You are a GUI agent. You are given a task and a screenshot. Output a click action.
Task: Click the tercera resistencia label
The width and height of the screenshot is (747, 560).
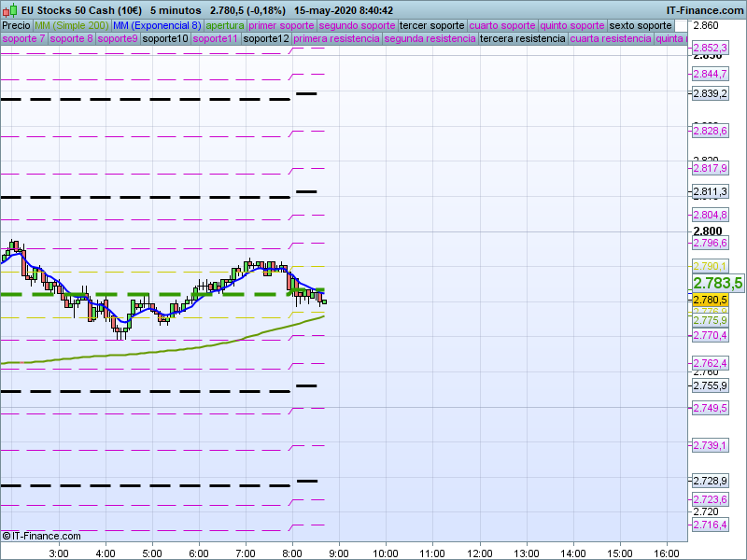522,39
